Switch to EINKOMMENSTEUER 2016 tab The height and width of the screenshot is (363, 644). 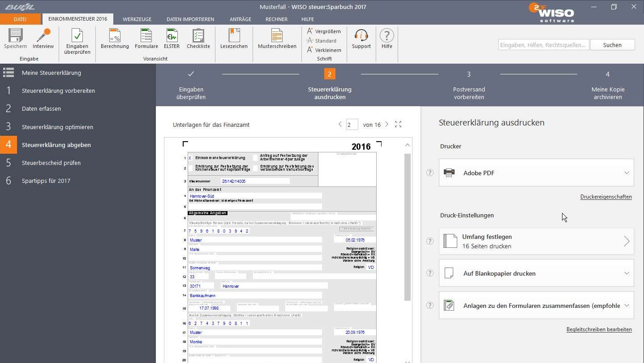[77, 19]
